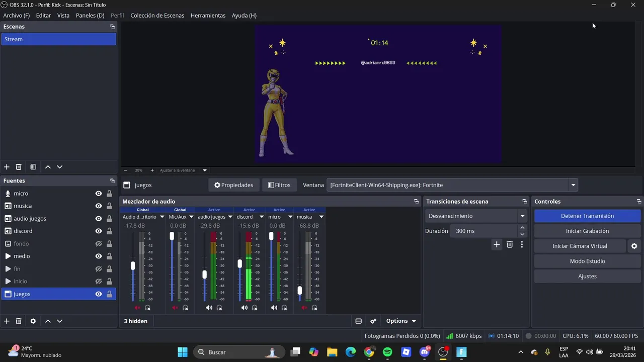Open Google Chrome from the taskbar

click(369, 352)
